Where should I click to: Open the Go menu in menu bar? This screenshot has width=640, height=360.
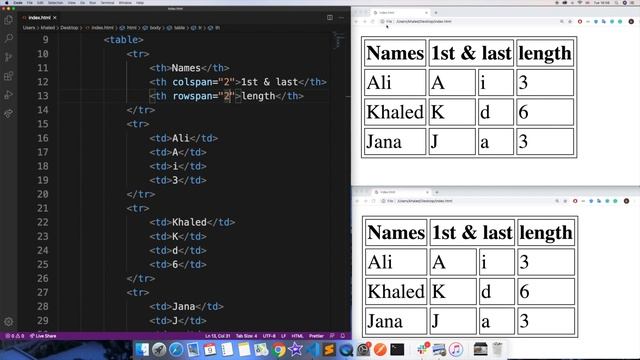tap(82, 2)
